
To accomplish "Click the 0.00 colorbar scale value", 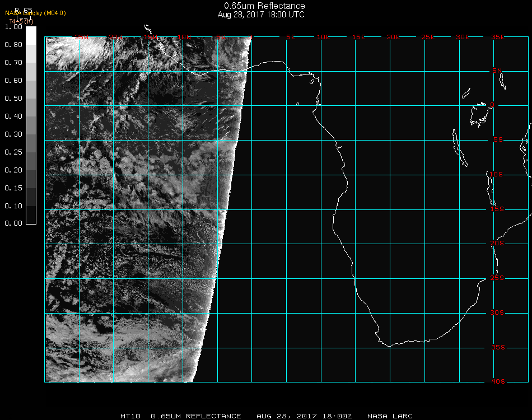I will click(x=13, y=223).
